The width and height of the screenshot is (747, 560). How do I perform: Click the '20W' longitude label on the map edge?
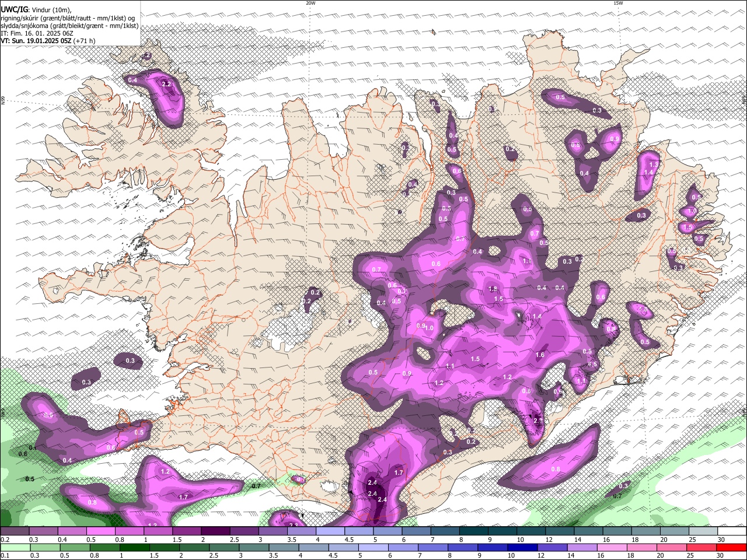(310, 3)
